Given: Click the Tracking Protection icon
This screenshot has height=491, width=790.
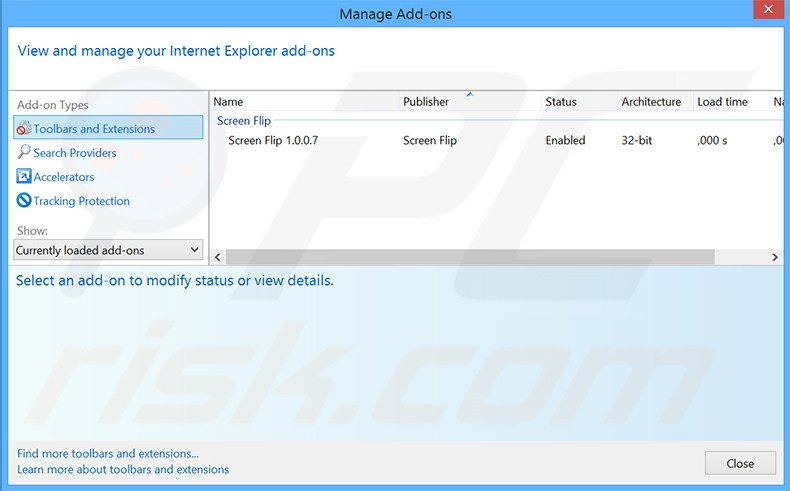Looking at the screenshot, I should [24, 201].
